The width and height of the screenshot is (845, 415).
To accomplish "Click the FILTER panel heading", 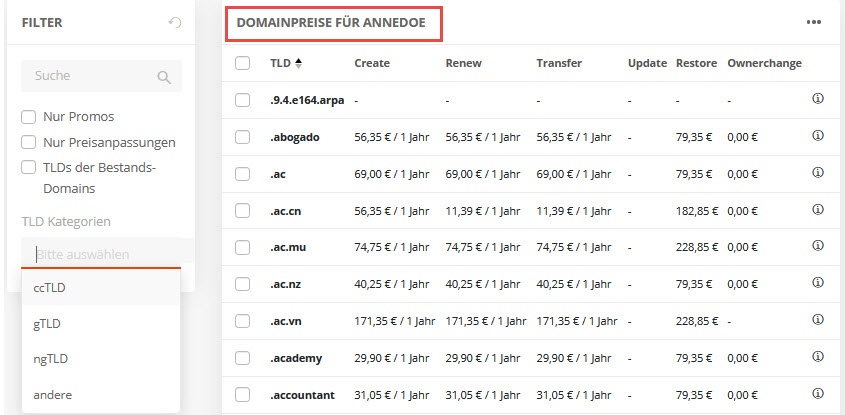I will (42, 23).
